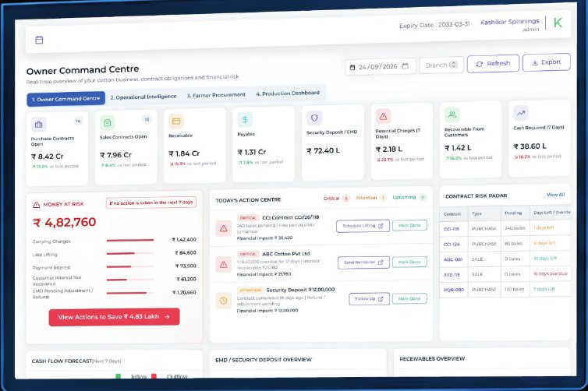Screen dimensions: 588x391
Task: Click View Actions to Save ₹ 4.83 Lakh
Action: click(114, 317)
